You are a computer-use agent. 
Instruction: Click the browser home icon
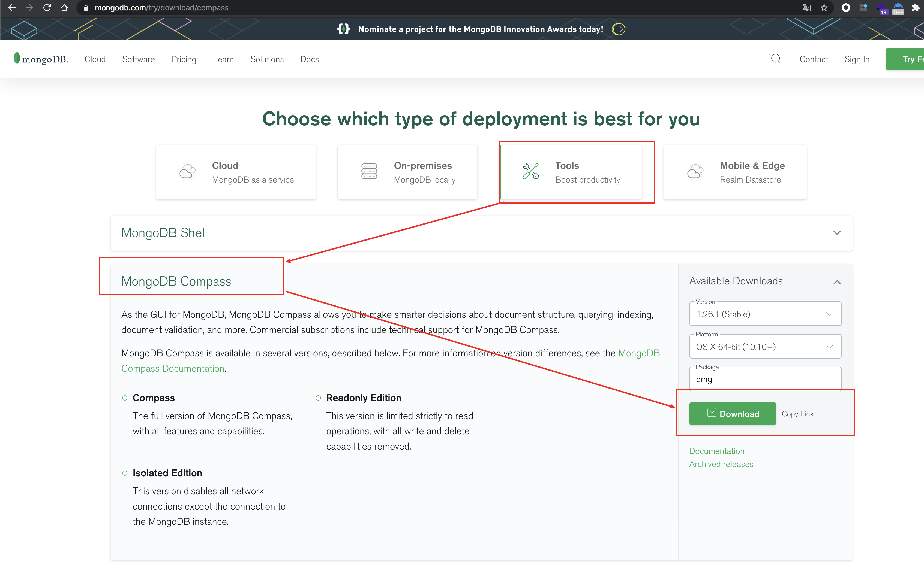65,8
